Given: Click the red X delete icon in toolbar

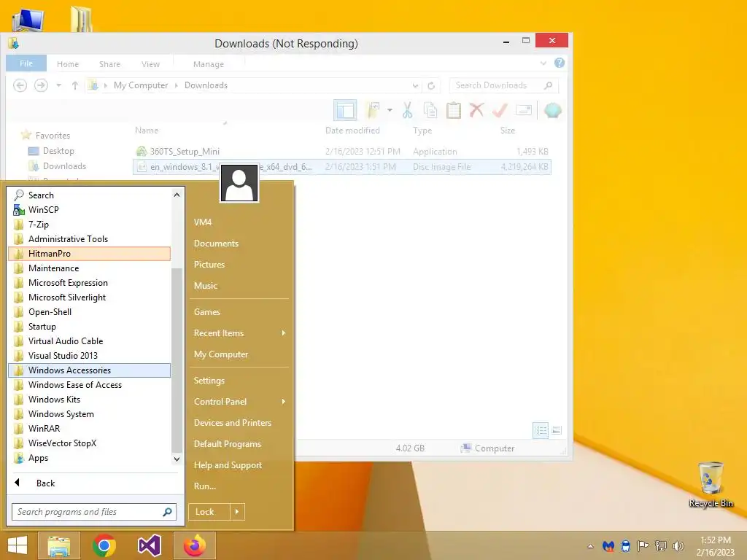Looking at the screenshot, I should pyautogui.click(x=476, y=111).
